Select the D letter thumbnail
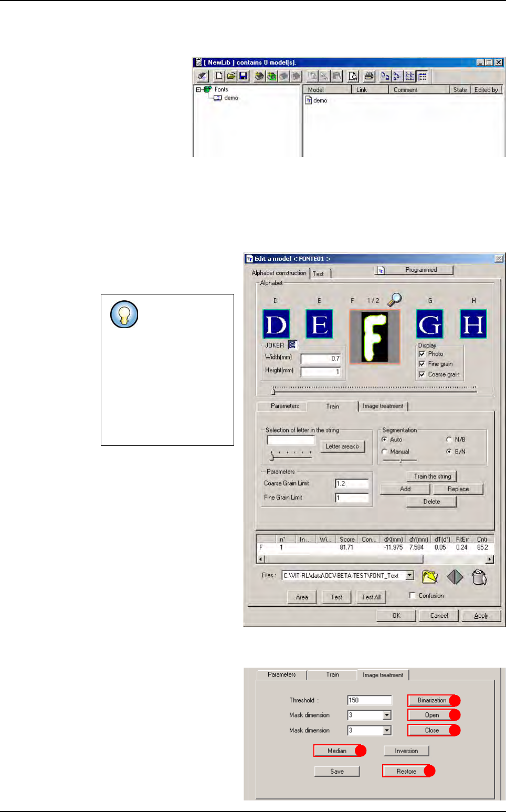This screenshot has height=812, width=506. [x=276, y=324]
